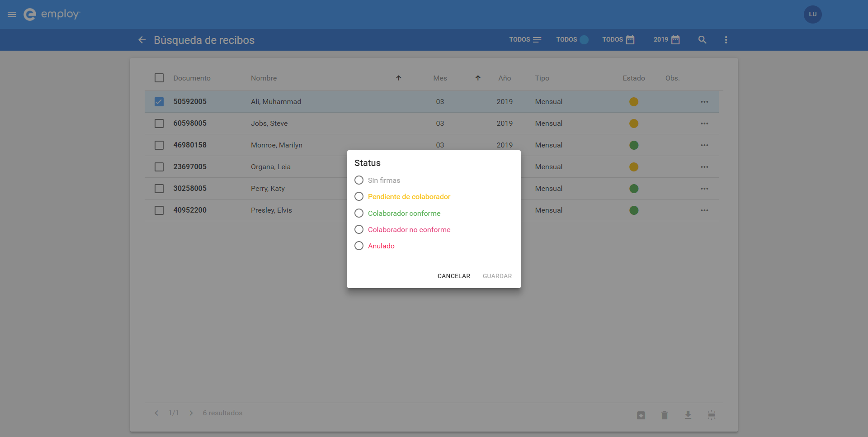Open the 2019 year filter

pyautogui.click(x=666, y=40)
